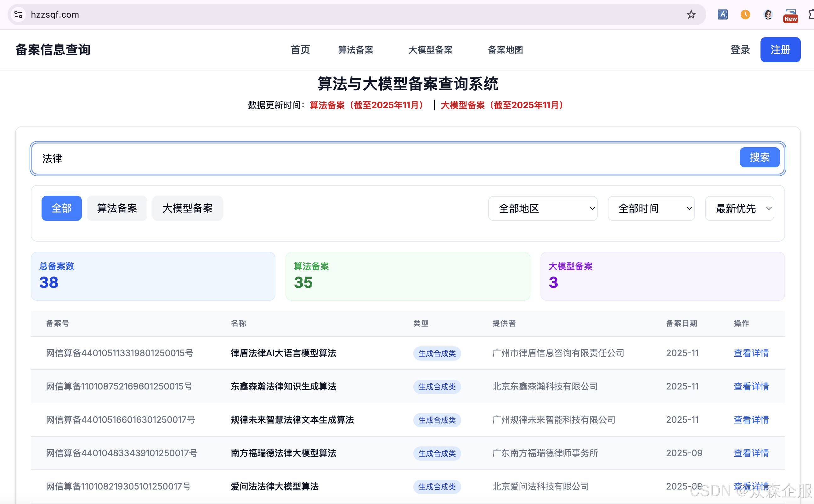
Task: Click 登录 link
Action: point(740,50)
